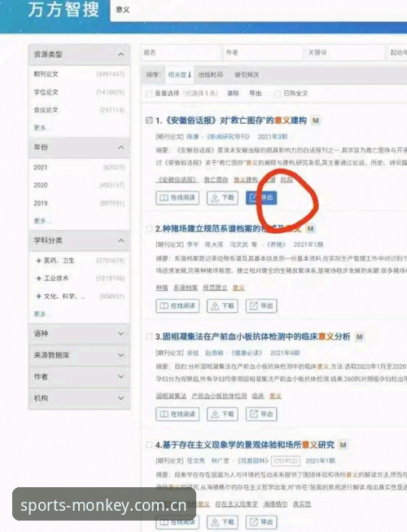Expand the 文化、科学 subject with its plus icon
Viewport: 407px width, 532px height.
pos(38,297)
